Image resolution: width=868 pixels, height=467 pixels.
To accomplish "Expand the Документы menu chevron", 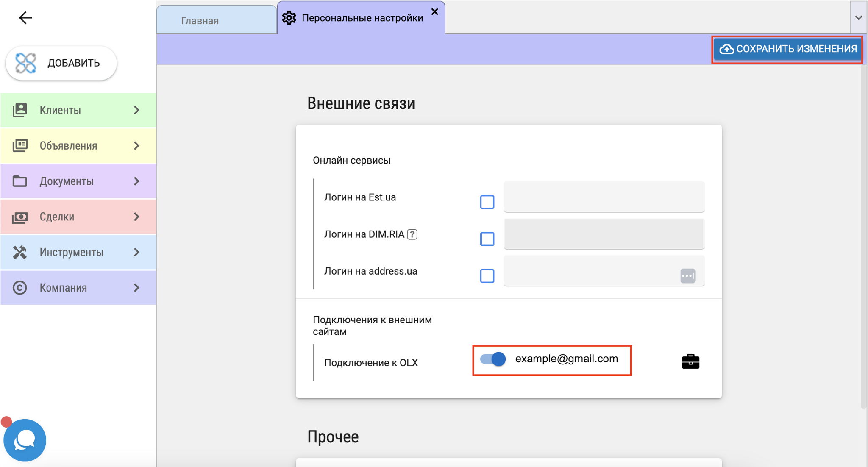I will pyautogui.click(x=136, y=181).
